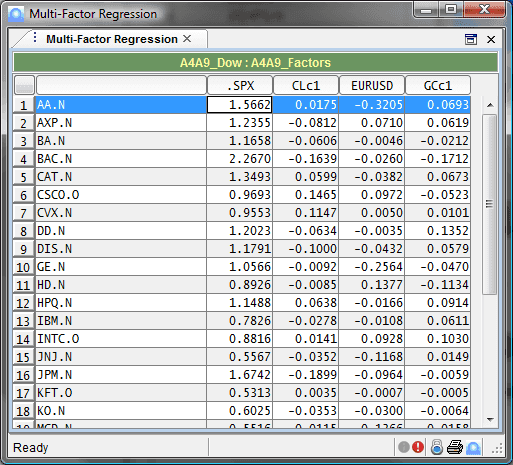Select the BA.N row label

pyautogui.click(x=121, y=141)
